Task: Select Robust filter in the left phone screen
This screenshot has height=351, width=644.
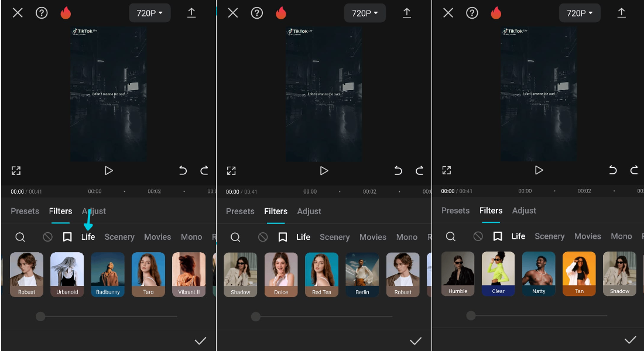Action: coord(27,274)
